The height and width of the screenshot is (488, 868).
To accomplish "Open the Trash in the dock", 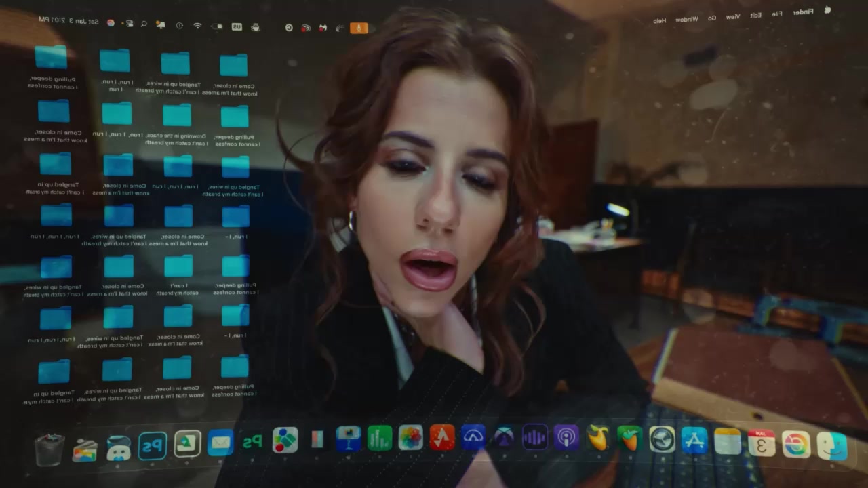I will [x=50, y=450].
